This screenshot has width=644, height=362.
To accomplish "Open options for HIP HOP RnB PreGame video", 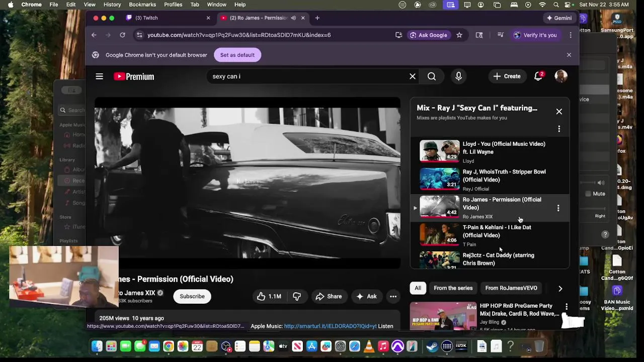I will coord(567,307).
